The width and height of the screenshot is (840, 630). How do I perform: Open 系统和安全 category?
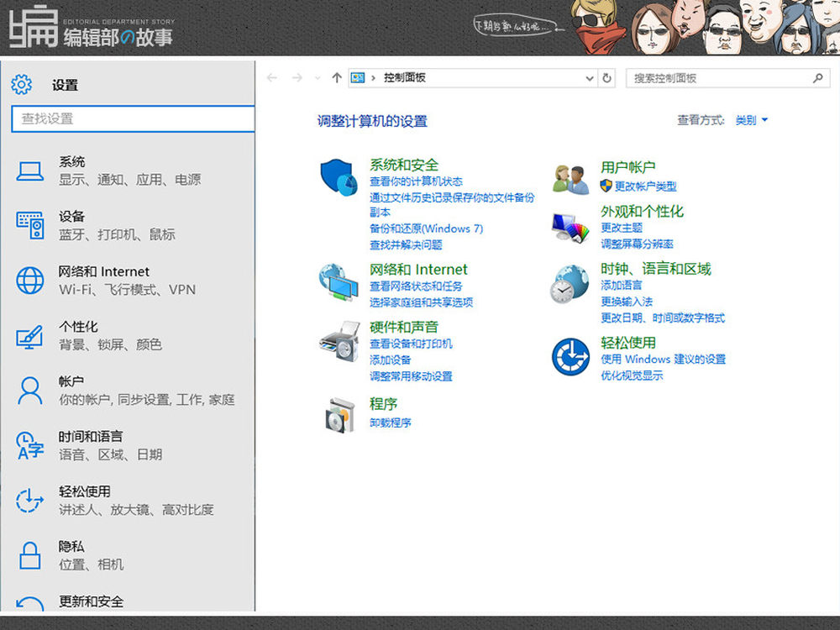tap(404, 165)
